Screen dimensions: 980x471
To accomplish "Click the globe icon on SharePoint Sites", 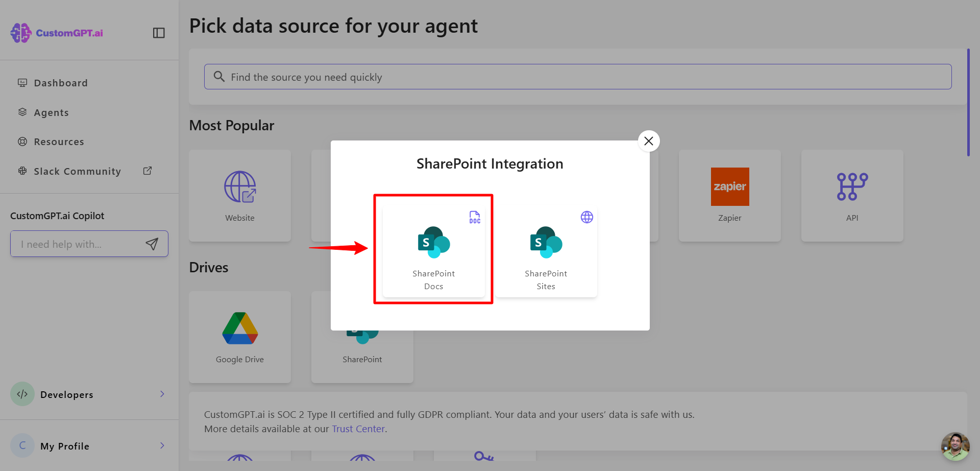I will pyautogui.click(x=587, y=217).
